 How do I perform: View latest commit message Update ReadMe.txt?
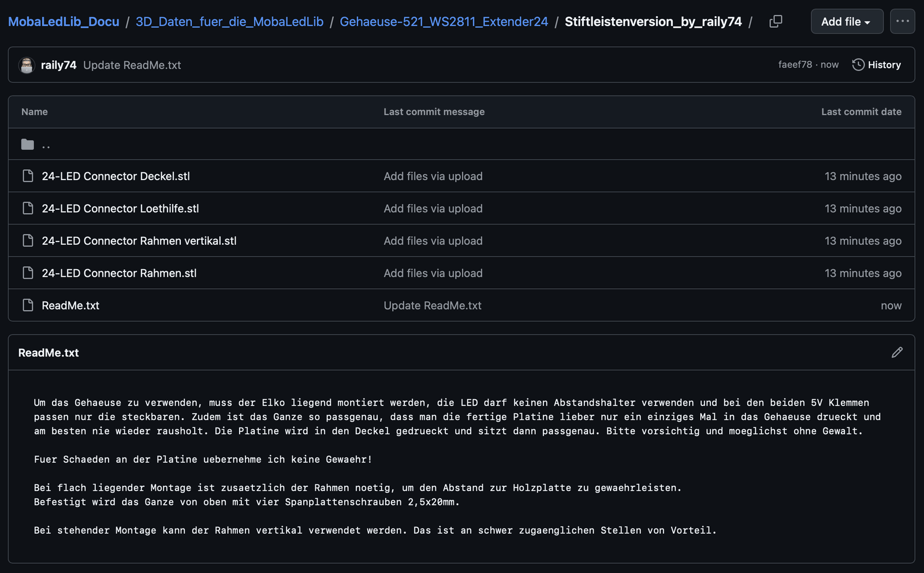click(132, 65)
